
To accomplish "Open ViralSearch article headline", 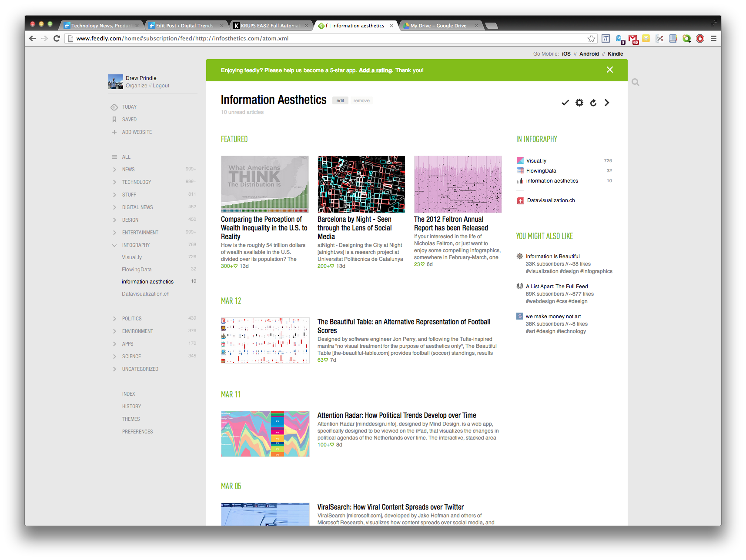I will pos(391,507).
